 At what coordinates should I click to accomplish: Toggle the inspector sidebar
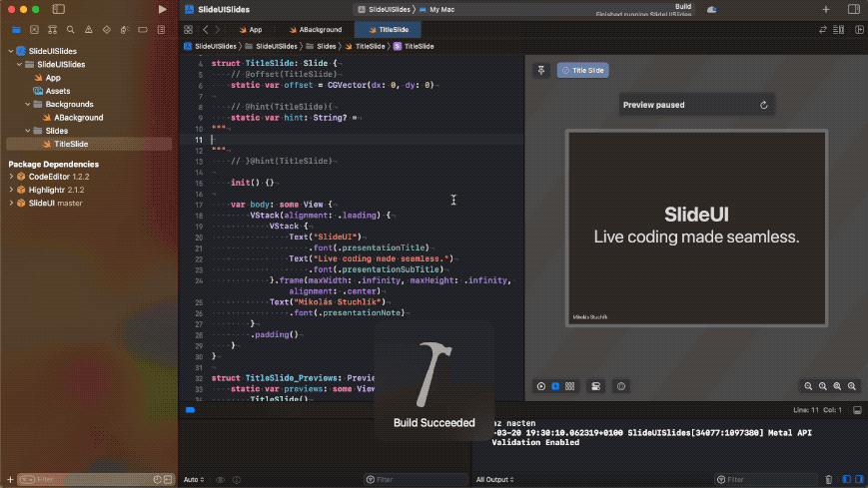pyautogui.click(x=854, y=9)
